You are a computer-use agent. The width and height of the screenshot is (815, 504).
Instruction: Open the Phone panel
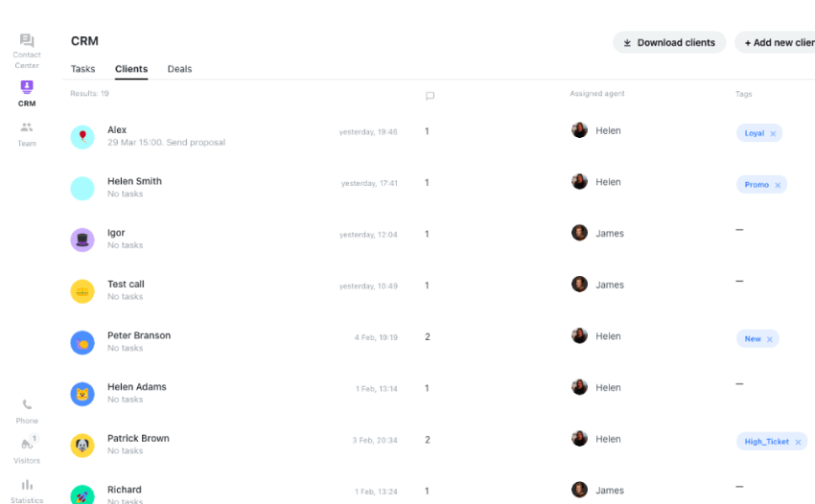(x=27, y=410)
